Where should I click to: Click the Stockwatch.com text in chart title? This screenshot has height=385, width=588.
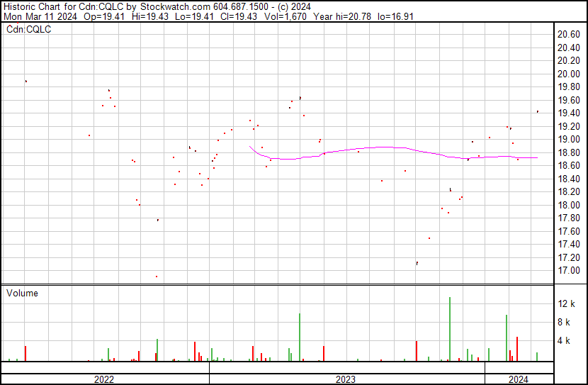[x=174, y=6]
